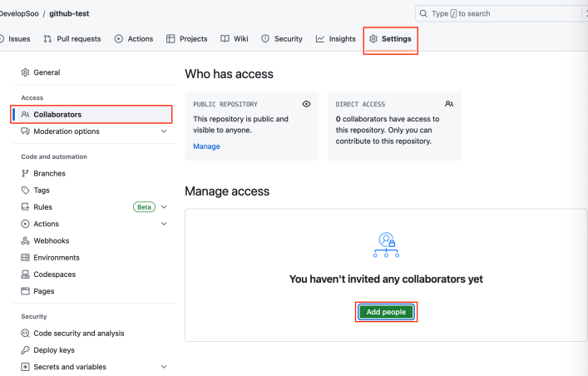Open Environments settings
Screen dimensions: 588x376
pyautogui.click(x=94, y=258)
